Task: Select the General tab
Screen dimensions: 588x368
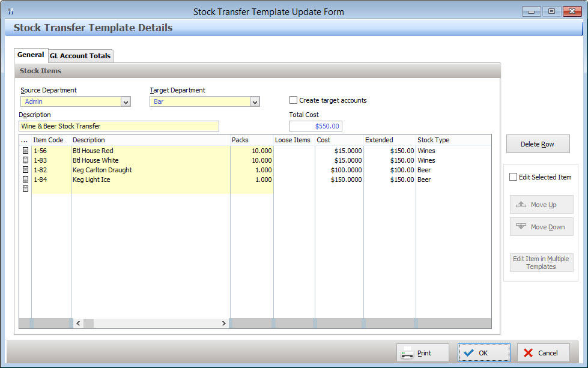Action: click(x=31, y=55)
